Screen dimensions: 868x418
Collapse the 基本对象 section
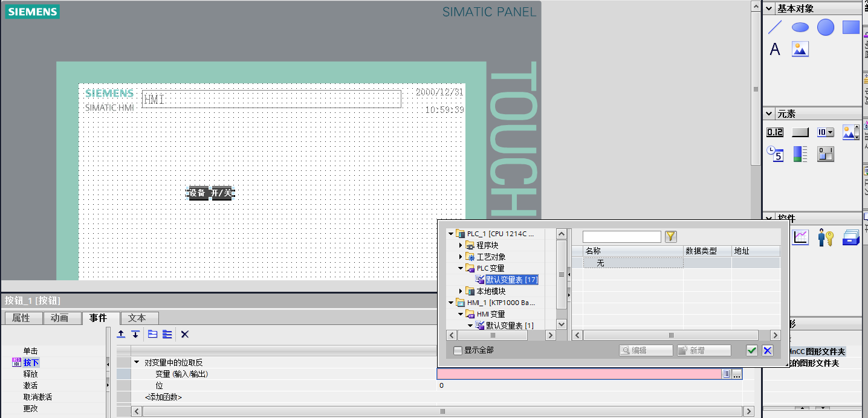point(769,8)
